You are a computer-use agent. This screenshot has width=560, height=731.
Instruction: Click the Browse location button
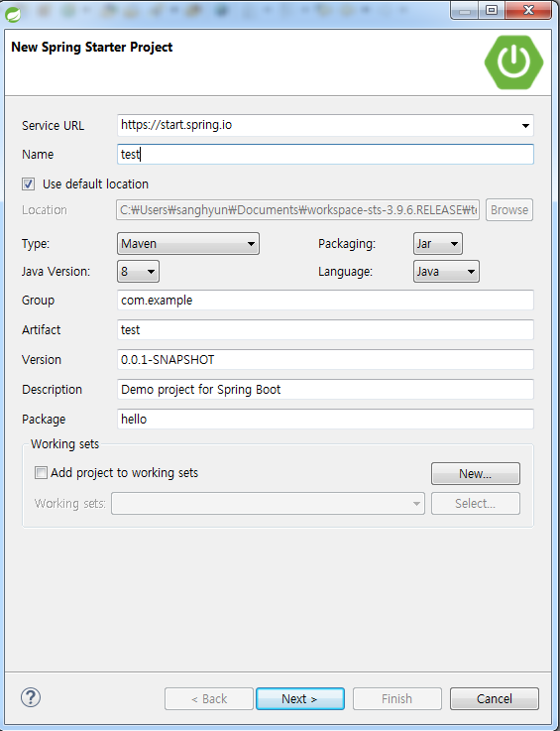[509, 210]
